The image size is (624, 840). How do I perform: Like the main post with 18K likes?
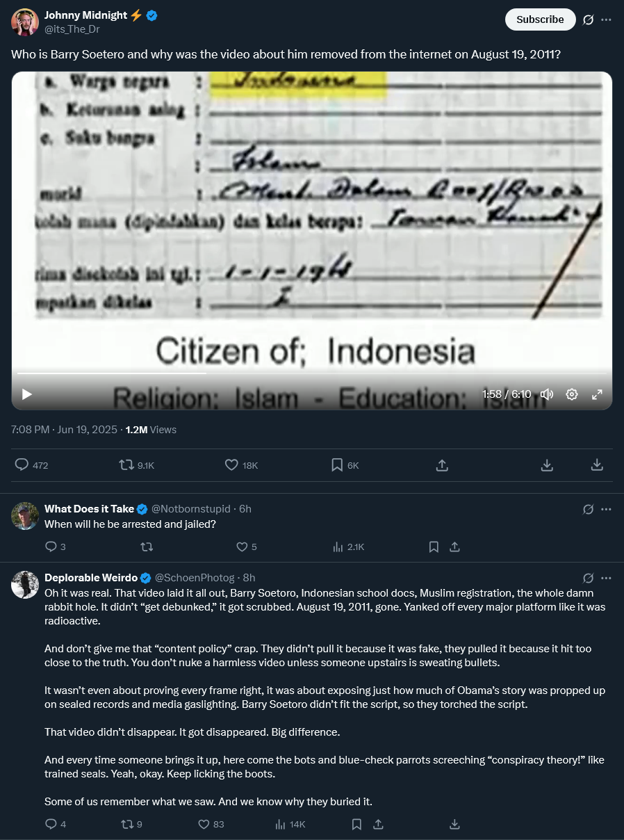point(241,465)
